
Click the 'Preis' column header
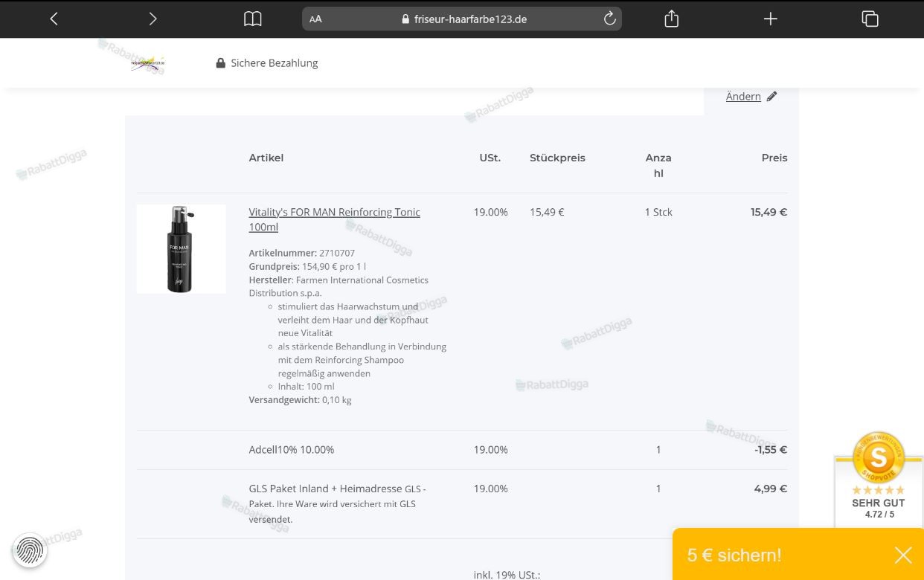click(774, 158)
